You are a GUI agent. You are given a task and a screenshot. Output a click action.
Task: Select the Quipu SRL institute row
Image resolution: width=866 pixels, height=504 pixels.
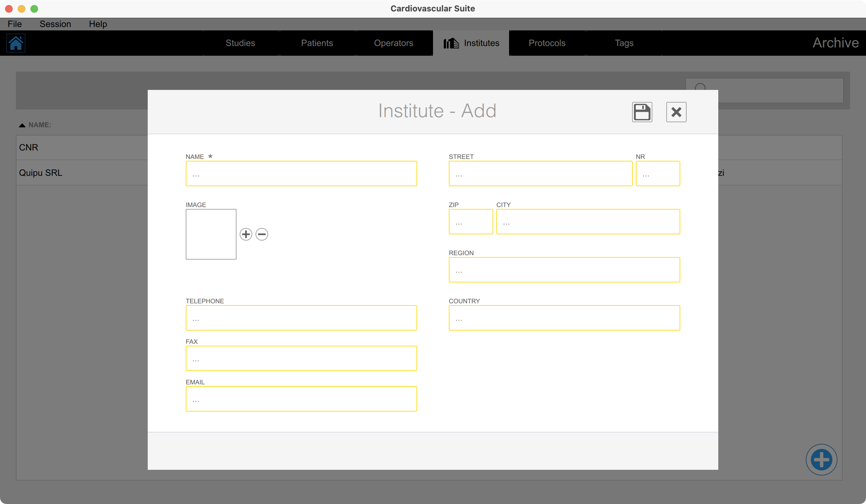click(41, 172)
